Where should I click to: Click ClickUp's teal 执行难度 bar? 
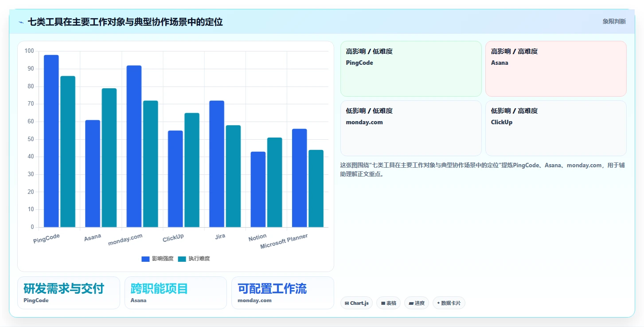(x=192, y=170)
